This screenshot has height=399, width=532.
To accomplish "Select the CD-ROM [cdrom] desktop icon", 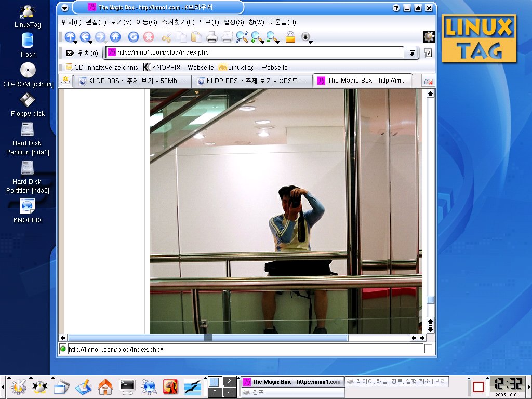I will (28, 75).
